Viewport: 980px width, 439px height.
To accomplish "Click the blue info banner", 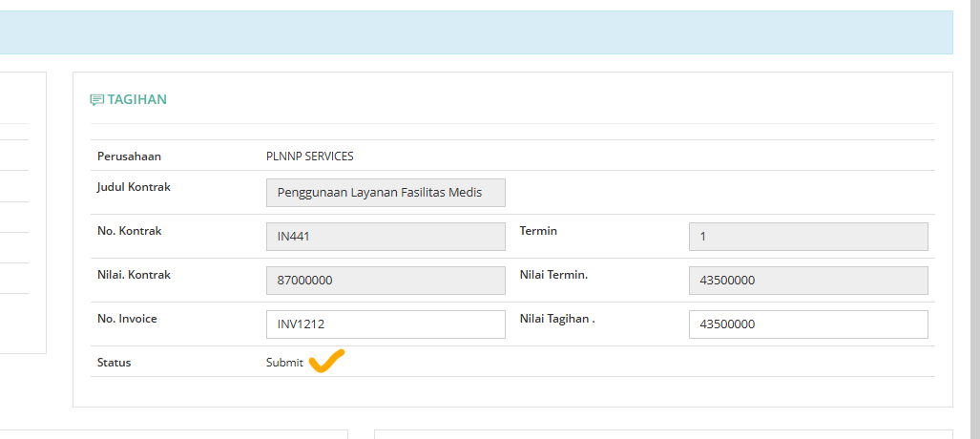I will click(476, 31).
